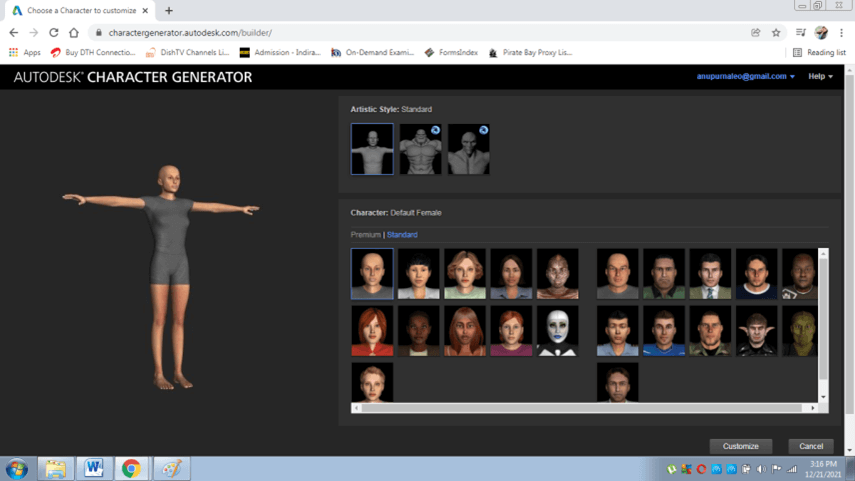
Task: Open the Buy DTH Connection bookmark
Action: click(93, 52)
